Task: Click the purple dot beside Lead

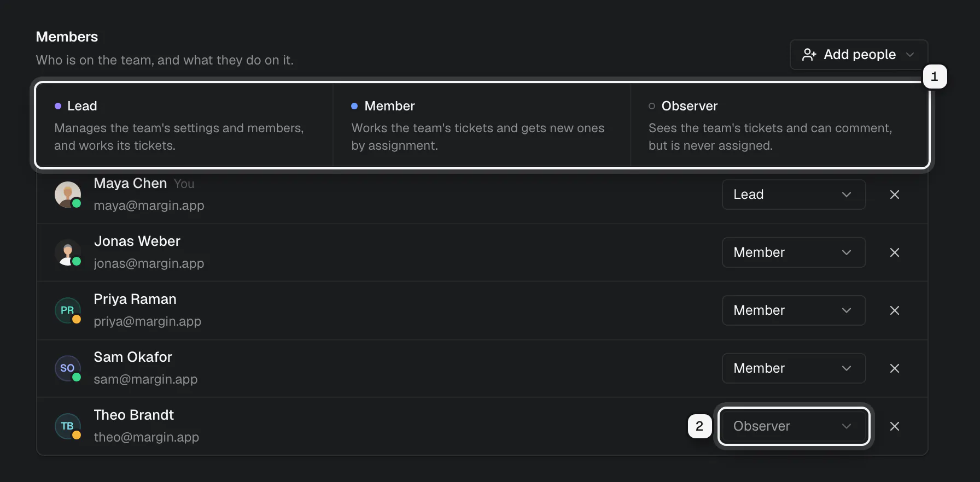Action: pyautogui.click(x=58, y=106)
